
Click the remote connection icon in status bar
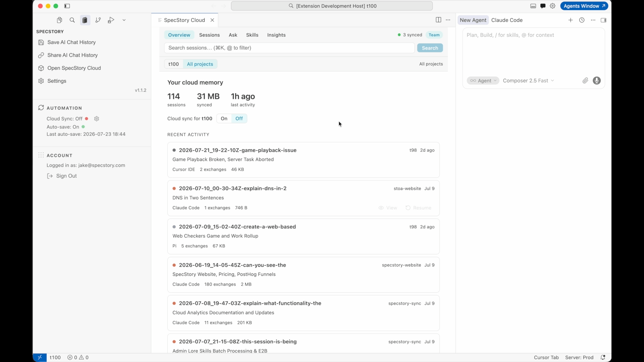tap(40, 357)
